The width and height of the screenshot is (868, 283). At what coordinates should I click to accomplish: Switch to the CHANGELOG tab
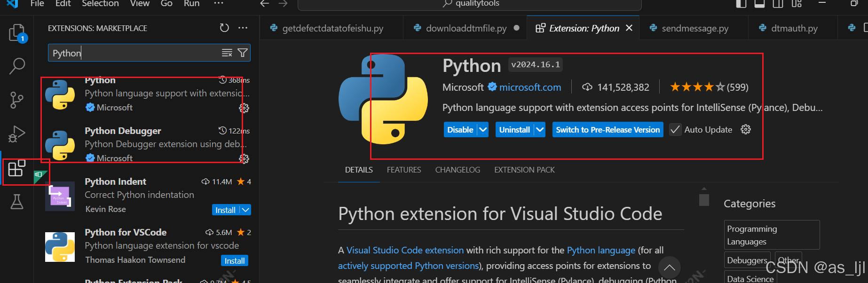pyautogui.click(x=458, y=170)
